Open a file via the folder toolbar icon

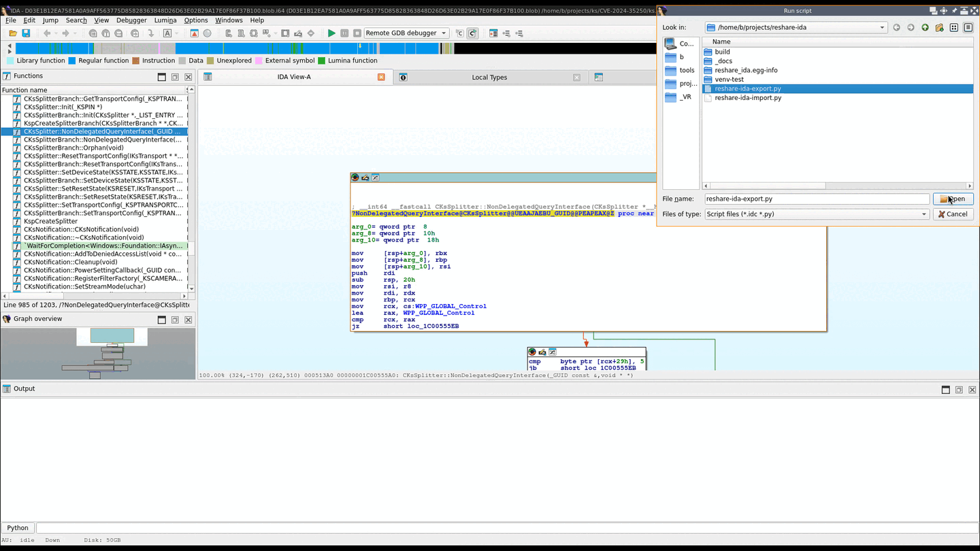pyautogui.click(x=13, y=33)
